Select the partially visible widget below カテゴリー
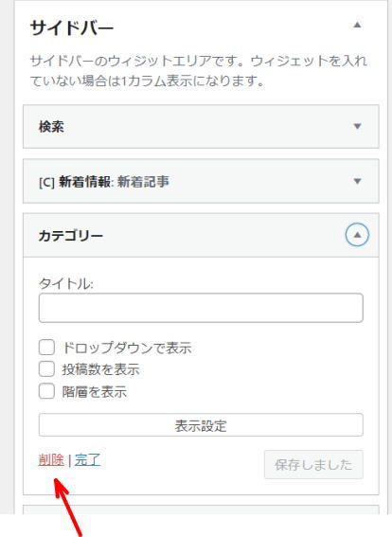This screenshot has width=392, height=537. [201, 510]
